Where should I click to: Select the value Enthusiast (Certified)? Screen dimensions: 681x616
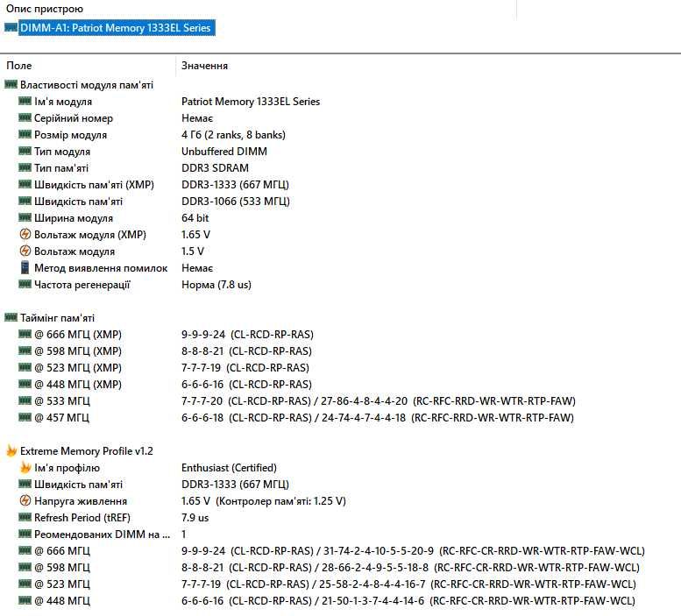pos(229,468)
